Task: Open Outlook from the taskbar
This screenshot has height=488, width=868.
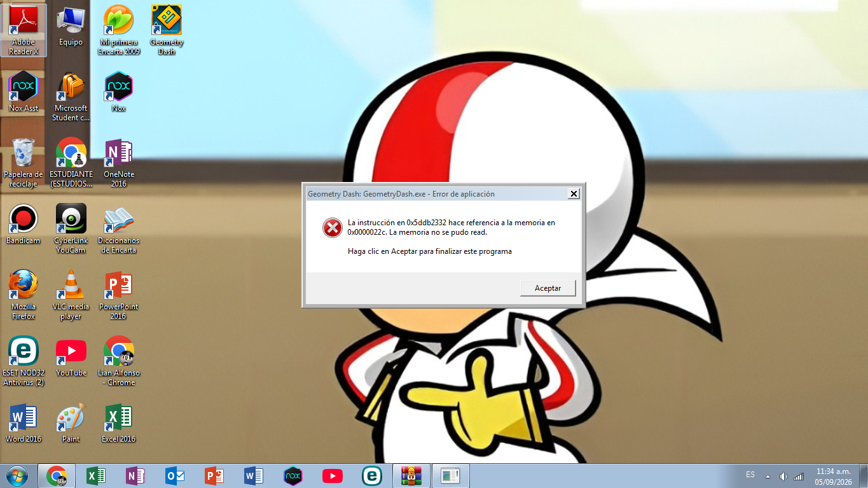Action: [175, 476]
